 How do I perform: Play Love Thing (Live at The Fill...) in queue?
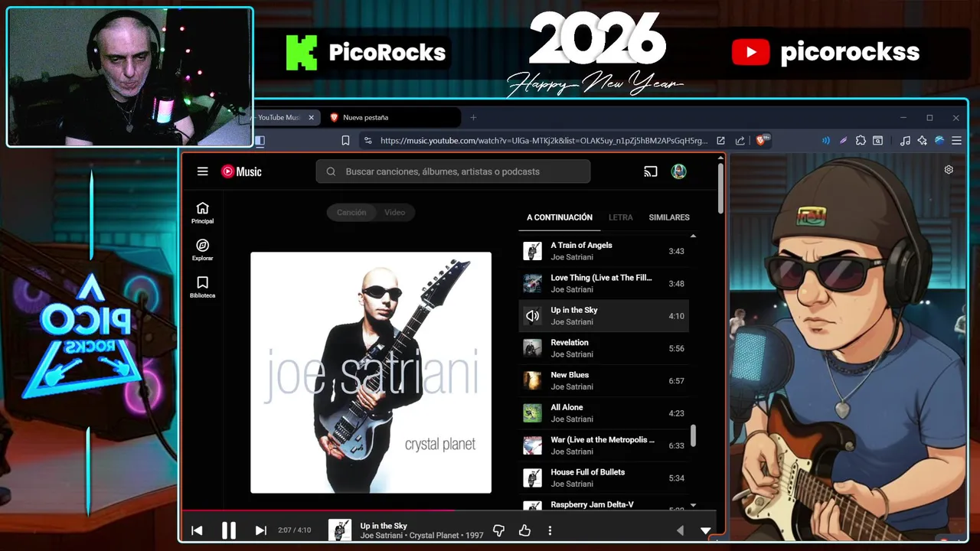(x=604, y=283)
